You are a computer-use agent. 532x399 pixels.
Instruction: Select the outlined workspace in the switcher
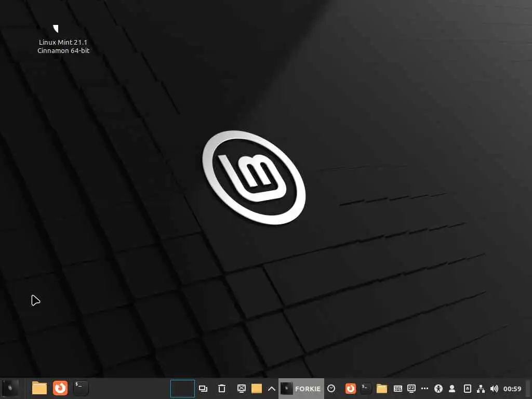pos(182,389)
